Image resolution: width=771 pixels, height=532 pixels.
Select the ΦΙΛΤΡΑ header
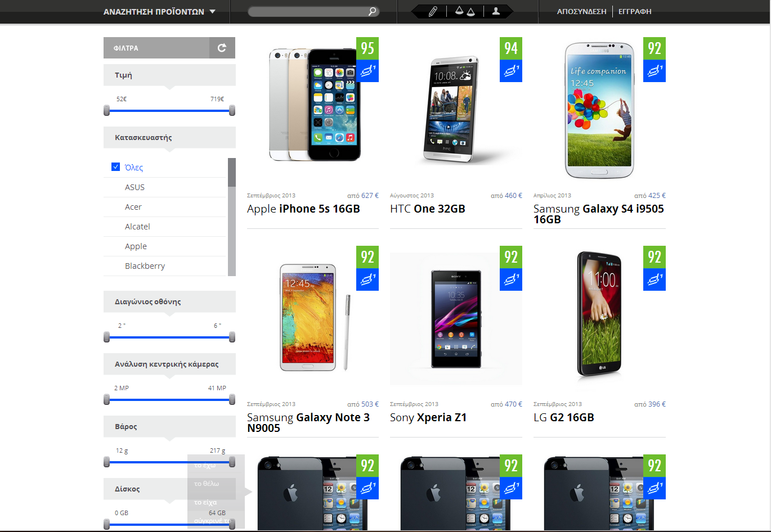156,48
